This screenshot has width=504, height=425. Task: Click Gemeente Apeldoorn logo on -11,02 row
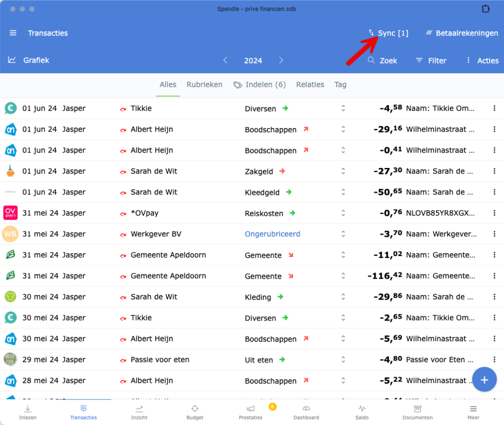[11, 255]
